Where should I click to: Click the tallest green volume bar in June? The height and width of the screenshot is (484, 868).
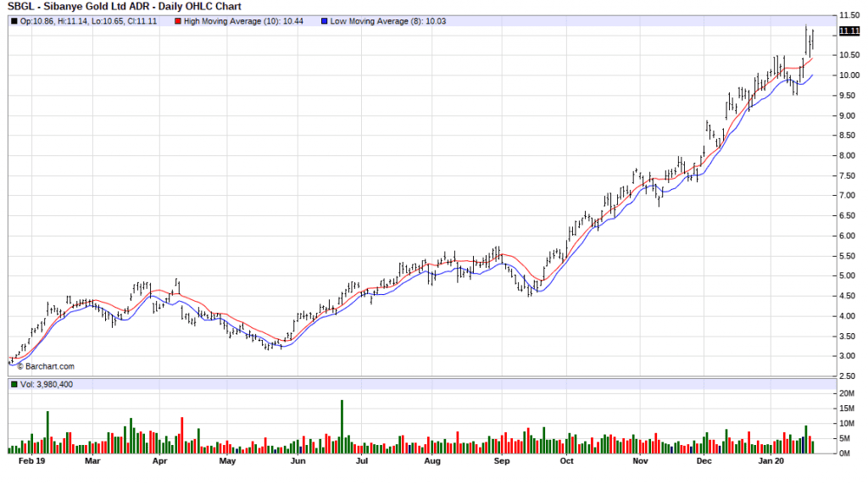[x=342, y=426]
